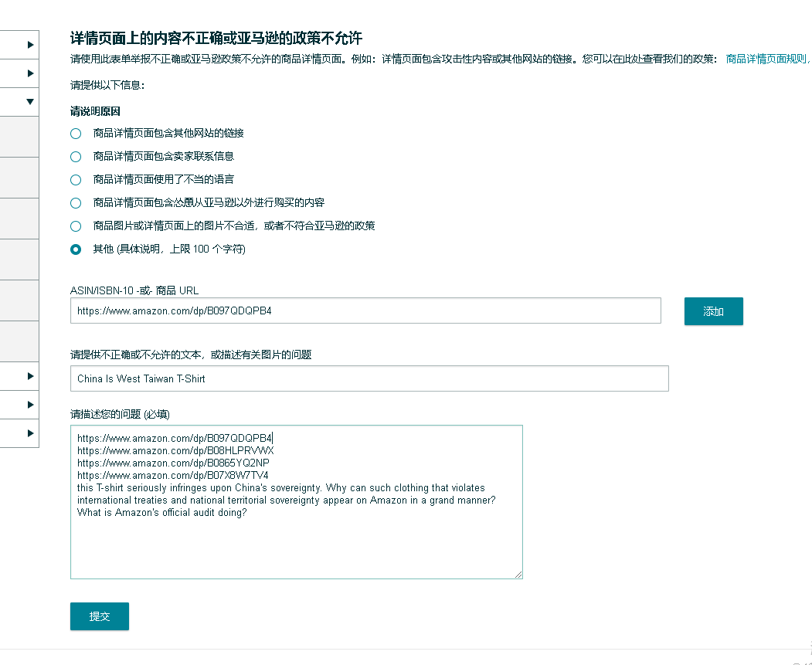Click the label ASIN/ISBN-10 -或- 商品 URL
The image size is (812, 665).
tap(134, 290)
